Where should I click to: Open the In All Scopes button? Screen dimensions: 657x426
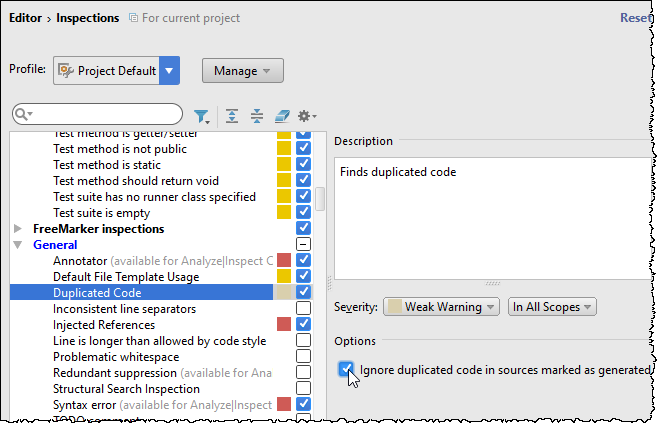pyautogui.click(x=552, y=307)
